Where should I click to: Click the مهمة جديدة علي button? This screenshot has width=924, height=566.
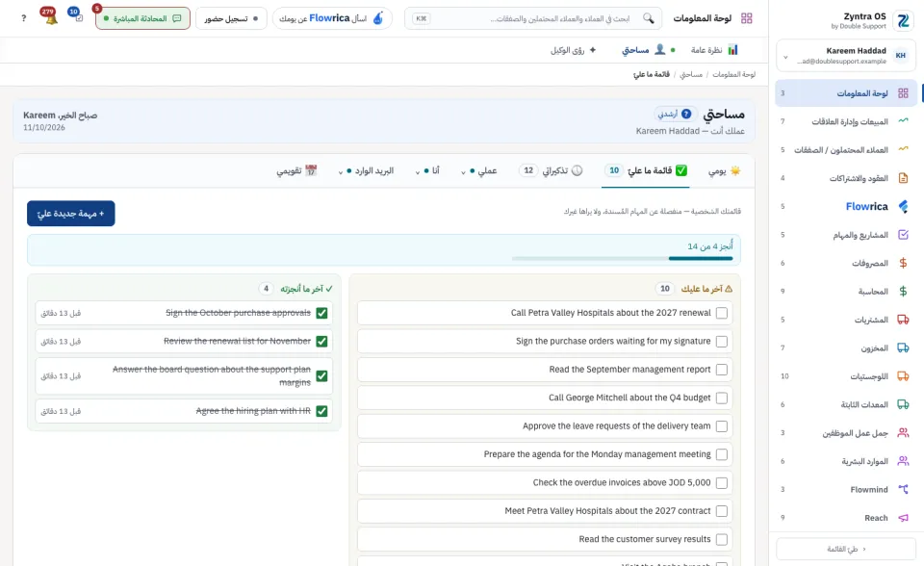point(70,214)
